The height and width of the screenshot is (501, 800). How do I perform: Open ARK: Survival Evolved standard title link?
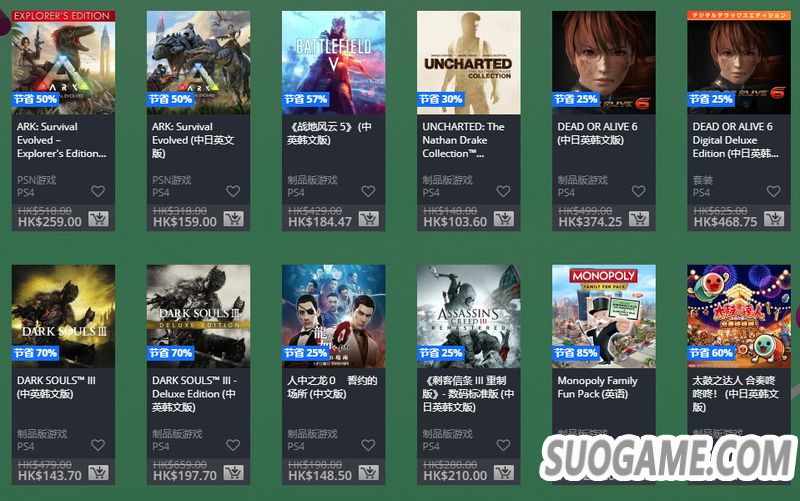[193, 140]
